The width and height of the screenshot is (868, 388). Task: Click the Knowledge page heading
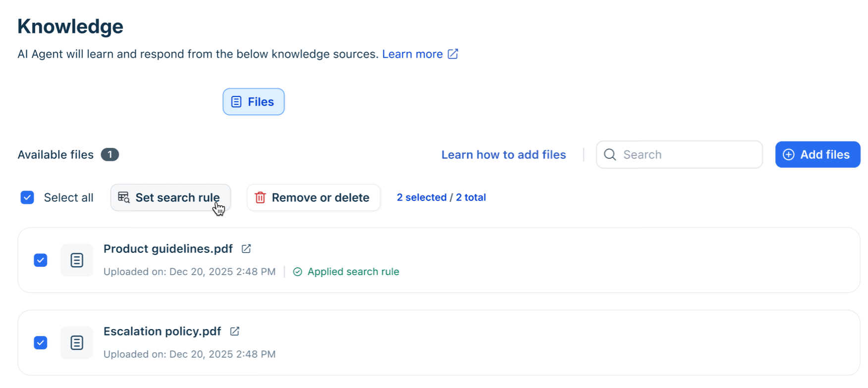[x=70, y=26]
